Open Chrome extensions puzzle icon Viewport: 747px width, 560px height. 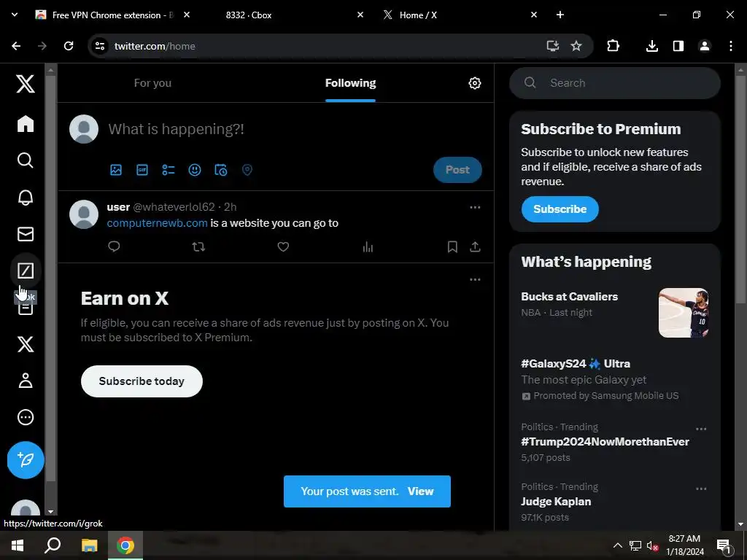pos(613,46)
